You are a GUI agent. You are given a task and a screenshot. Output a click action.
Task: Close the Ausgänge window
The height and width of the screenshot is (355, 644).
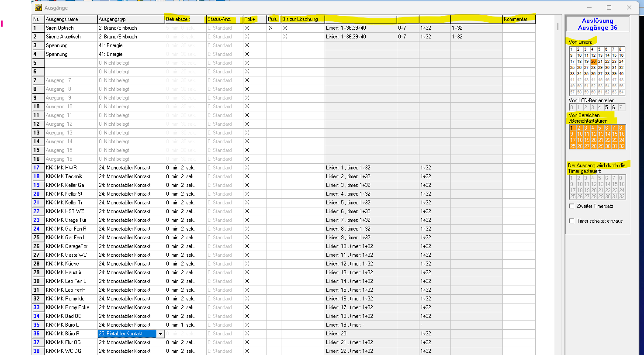pyautogui.click(x=629, y=7)
